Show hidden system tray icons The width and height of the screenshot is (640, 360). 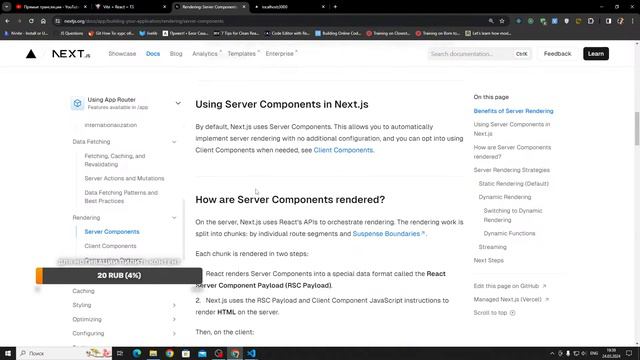point(552,353)
